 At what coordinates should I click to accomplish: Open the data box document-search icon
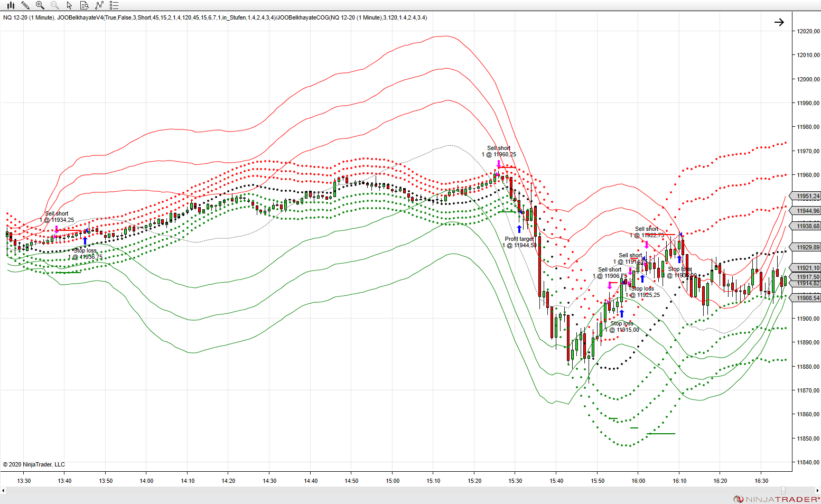tap(84, 5)
